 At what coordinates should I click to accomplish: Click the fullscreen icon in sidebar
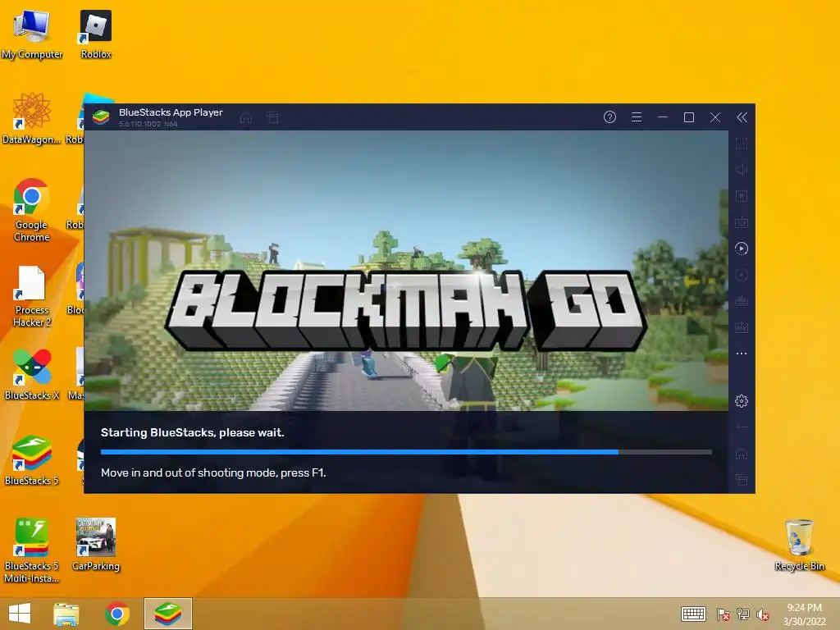(742, 144)
